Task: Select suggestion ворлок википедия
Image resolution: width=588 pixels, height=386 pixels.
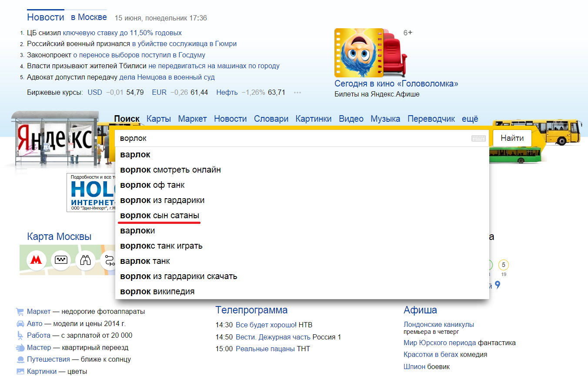Action: (x=302, y=291)
